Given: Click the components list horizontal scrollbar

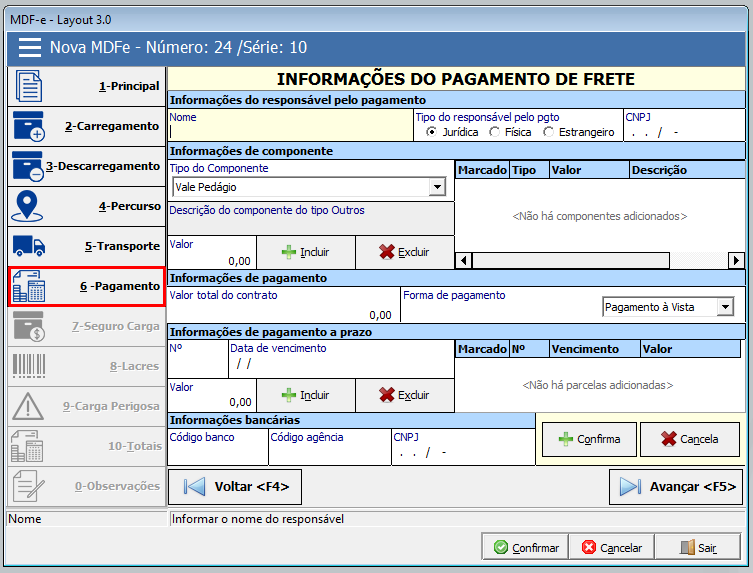Looking at the screenshot, I should (x=600, y=260).
